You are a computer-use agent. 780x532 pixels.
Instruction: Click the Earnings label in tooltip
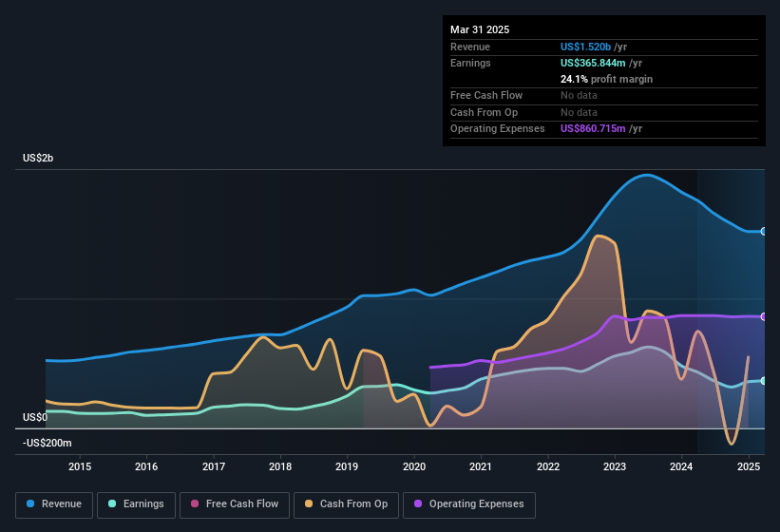pyautogui.click(x=470, y=63)
